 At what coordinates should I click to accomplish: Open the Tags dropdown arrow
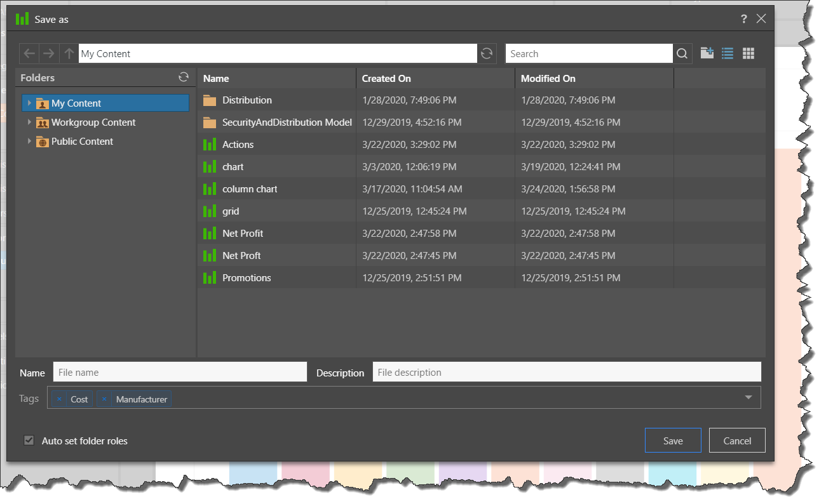(x=748, y=398)
